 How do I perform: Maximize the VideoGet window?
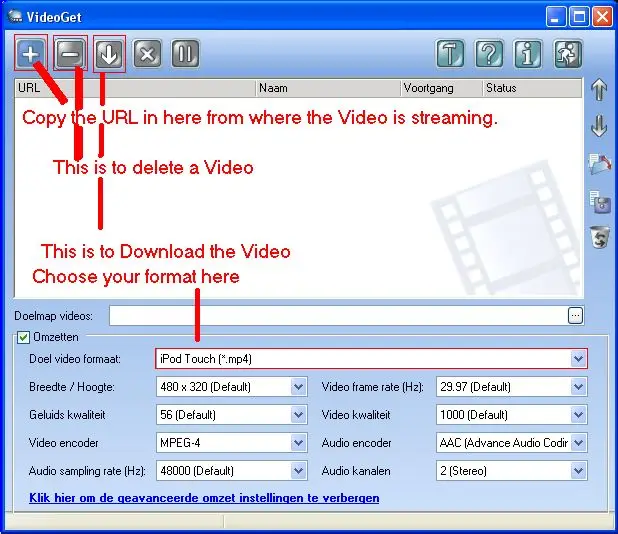[579, 17]
